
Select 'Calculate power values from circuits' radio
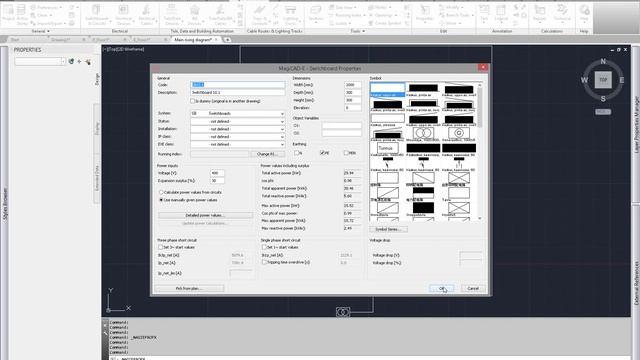[x=161, y=192]
